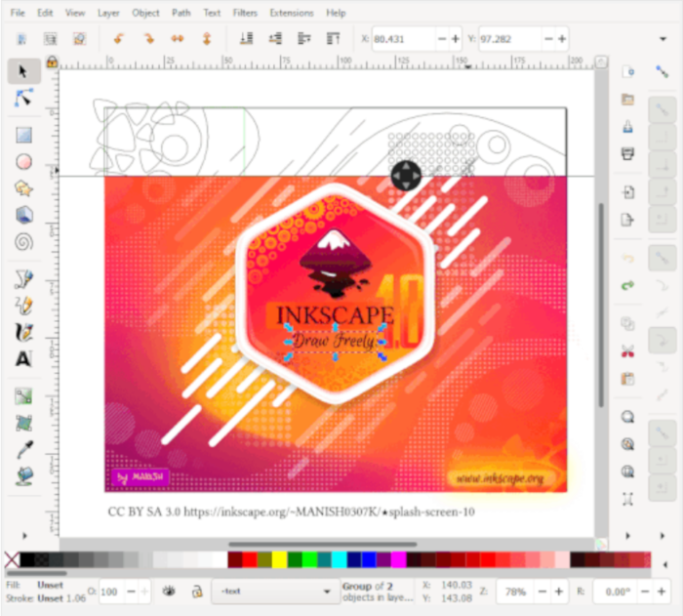This screenshot has height=616, width=683.
Task: Select the Ellipse tool
Action: coord(24,162)
